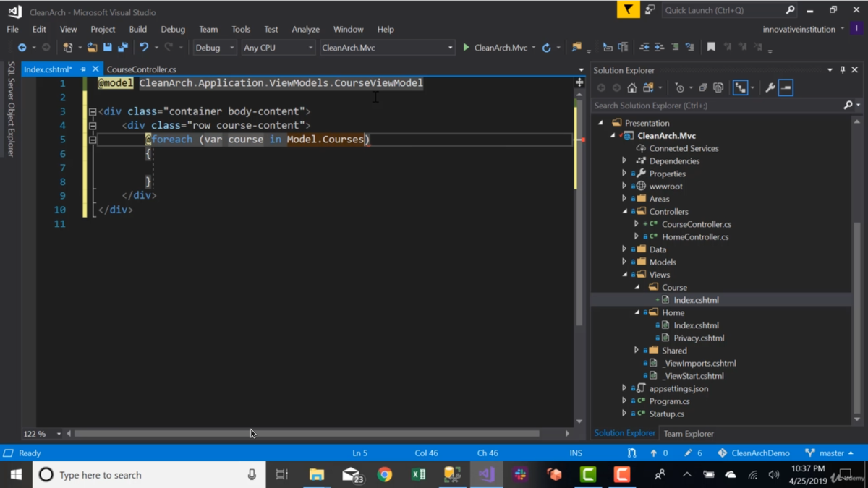
Task: Collapse the Controllers folder in Solution Explorer
Action: coord(625,212)
